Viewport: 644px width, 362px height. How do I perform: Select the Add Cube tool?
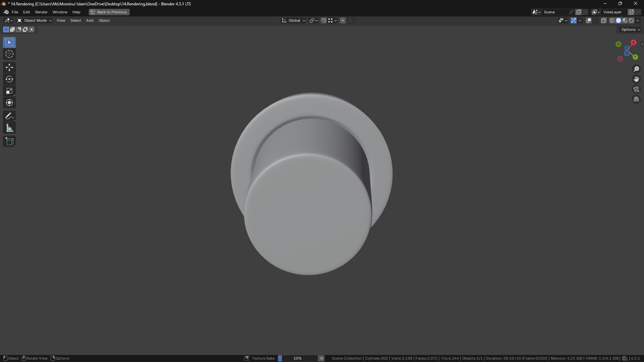point(9,141)
